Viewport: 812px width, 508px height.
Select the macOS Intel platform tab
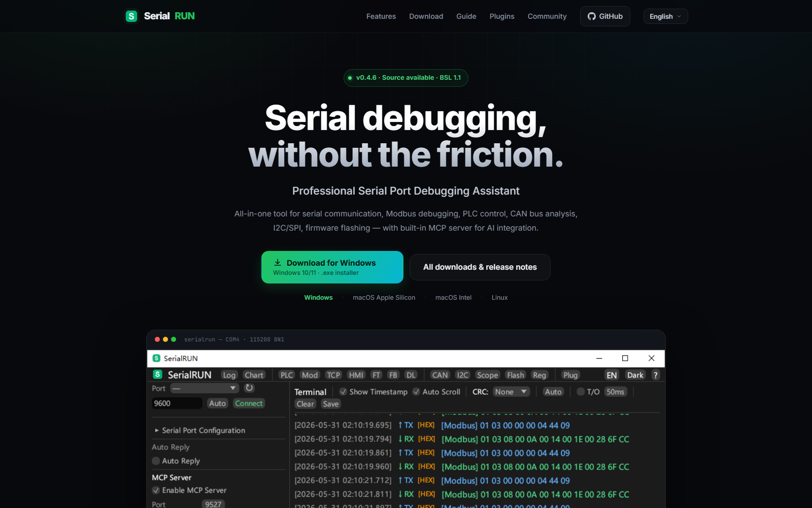[454, 298]
